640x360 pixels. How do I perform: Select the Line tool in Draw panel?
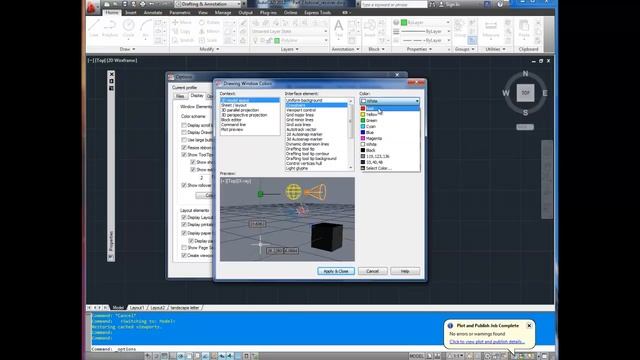pos(94,29)
